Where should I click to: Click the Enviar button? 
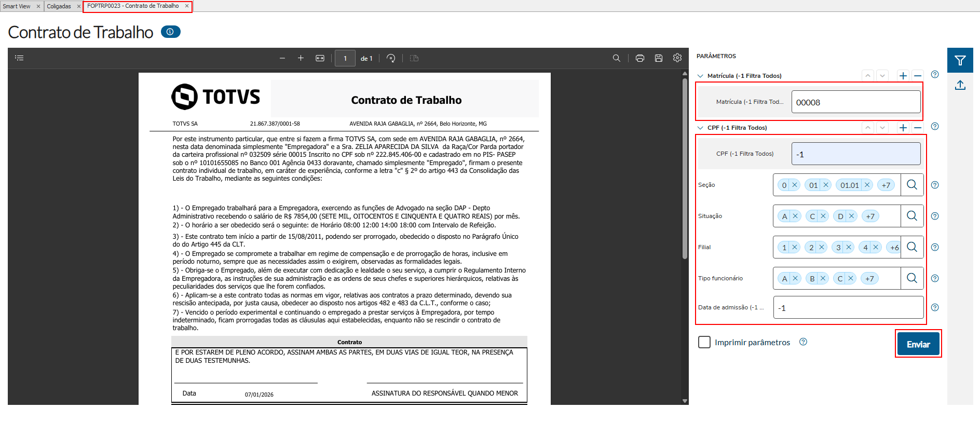(x=918, y=344)
